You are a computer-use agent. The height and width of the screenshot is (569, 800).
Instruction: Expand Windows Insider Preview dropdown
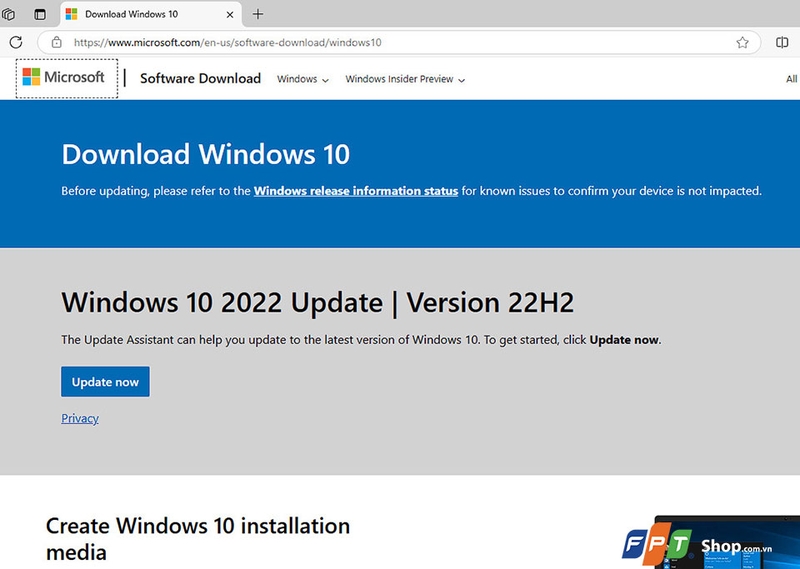405,79
